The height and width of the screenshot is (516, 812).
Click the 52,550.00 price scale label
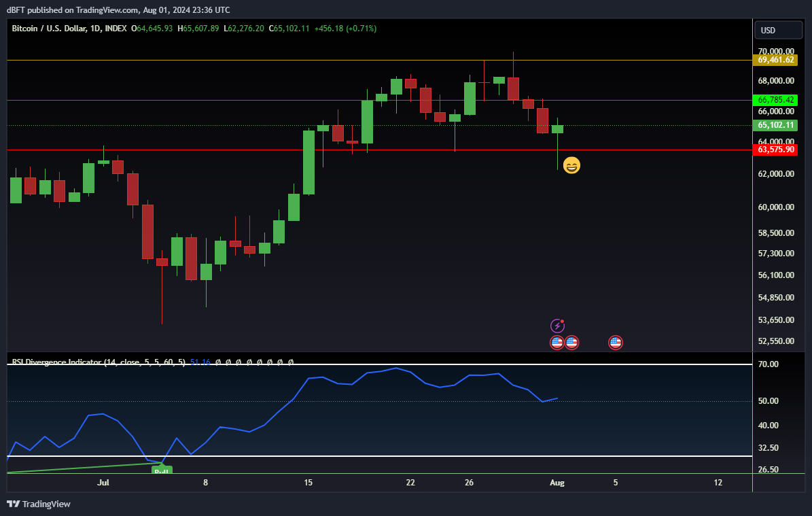pyautogui.click(x=776, y=341)
